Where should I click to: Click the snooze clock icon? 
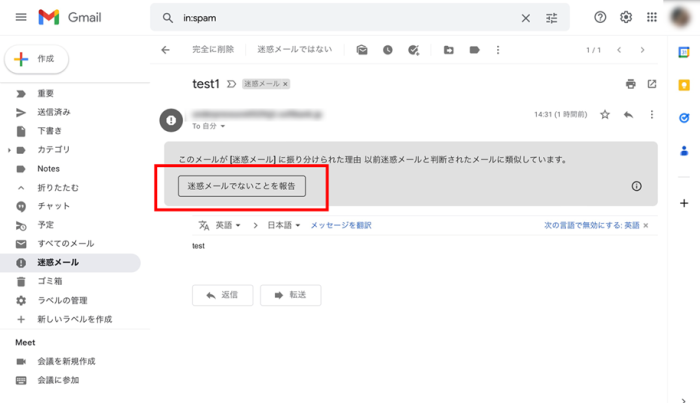[388, 50]
